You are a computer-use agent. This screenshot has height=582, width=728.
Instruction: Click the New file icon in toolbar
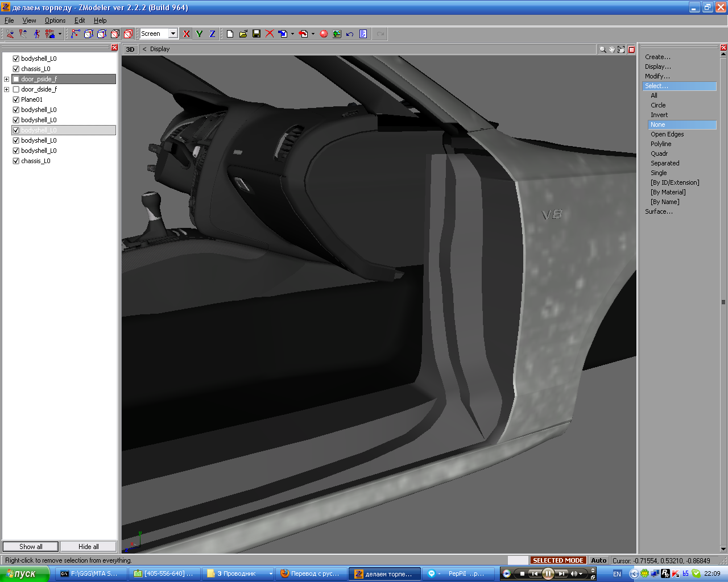coord(230,34)
